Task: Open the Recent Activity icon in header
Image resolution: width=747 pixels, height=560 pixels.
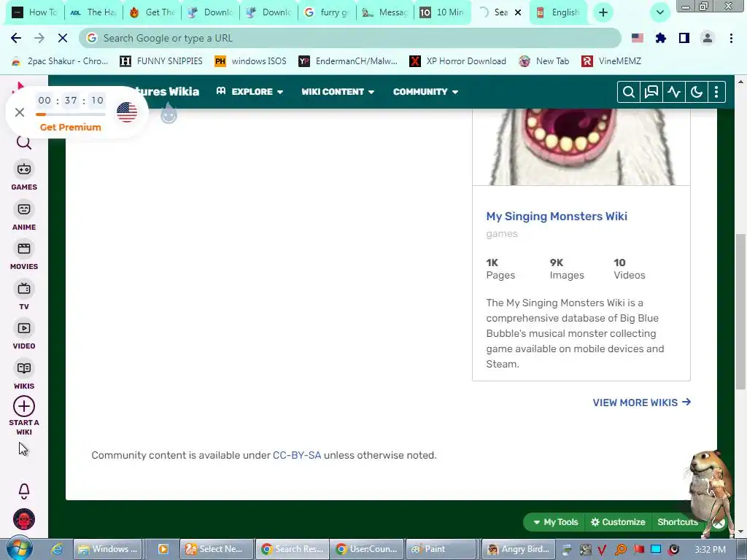Action: tap(673, 92)
